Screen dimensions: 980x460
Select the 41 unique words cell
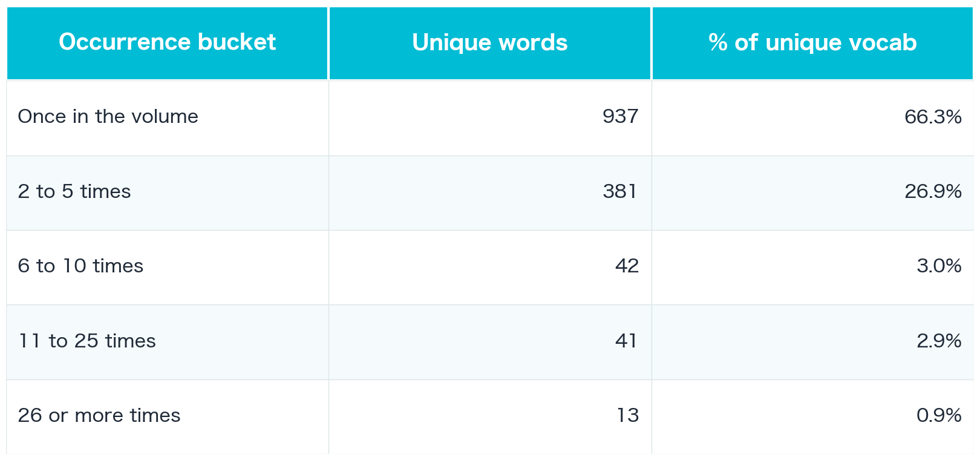(x=626, y=341)
